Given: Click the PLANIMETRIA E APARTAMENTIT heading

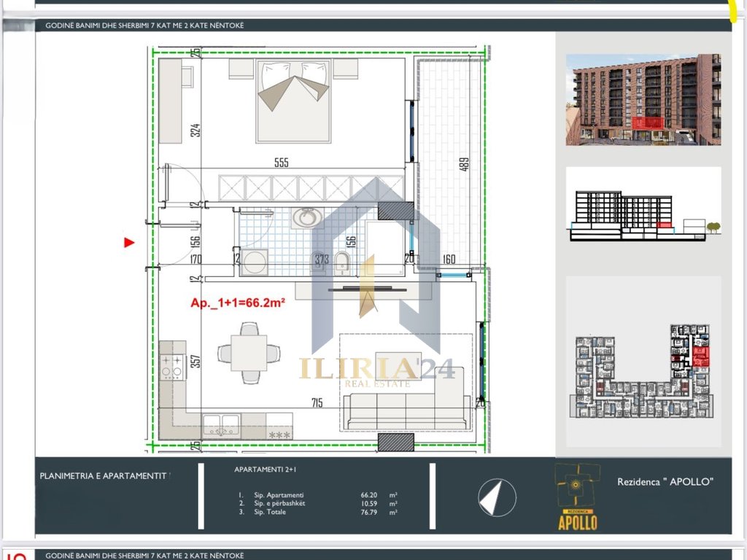Looking at the screenshot, I should [x=106, y=476].
